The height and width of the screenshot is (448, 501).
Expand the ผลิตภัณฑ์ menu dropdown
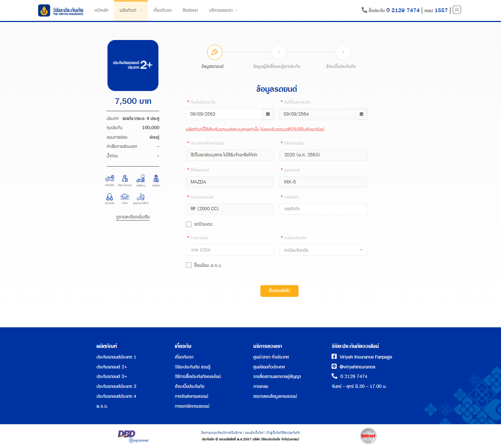point(131,10)
